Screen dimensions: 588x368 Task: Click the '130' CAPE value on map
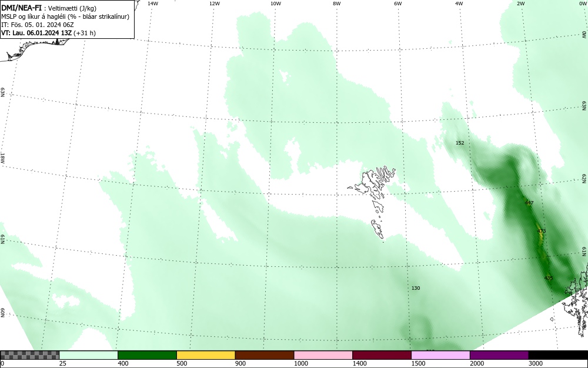click(416, 288)
